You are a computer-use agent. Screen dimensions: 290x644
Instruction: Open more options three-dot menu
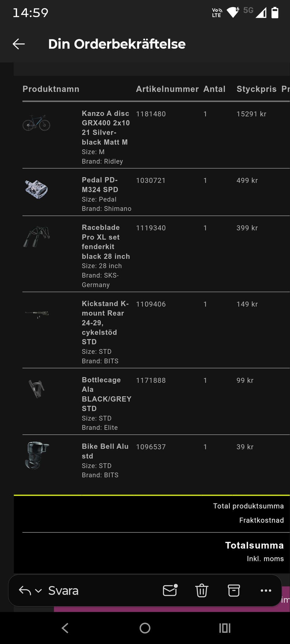(266, 590)
